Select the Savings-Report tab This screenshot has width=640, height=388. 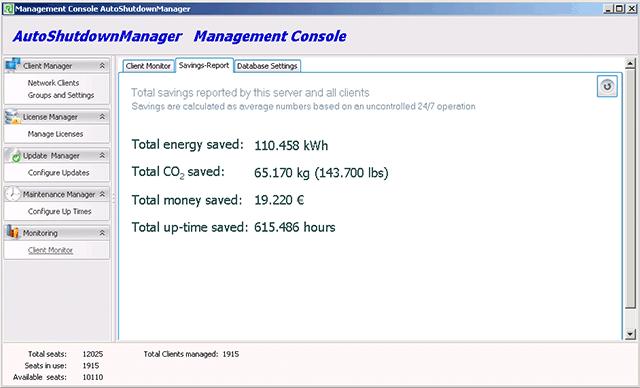pos(204,65)
